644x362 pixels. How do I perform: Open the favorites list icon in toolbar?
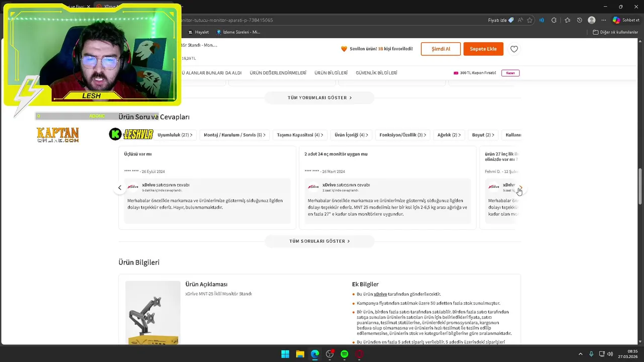pos(568,20)
